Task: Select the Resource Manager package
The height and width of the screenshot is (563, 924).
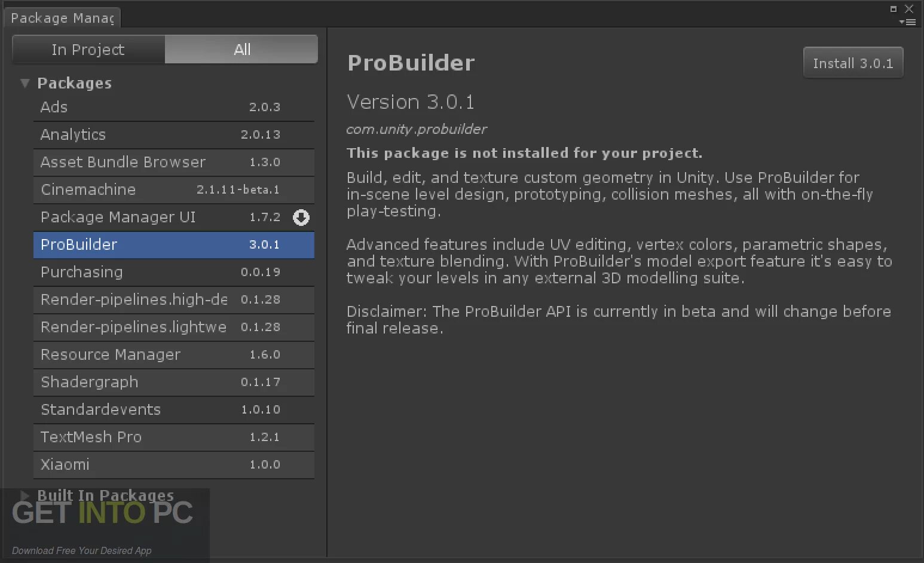Action: click(173, 355)
